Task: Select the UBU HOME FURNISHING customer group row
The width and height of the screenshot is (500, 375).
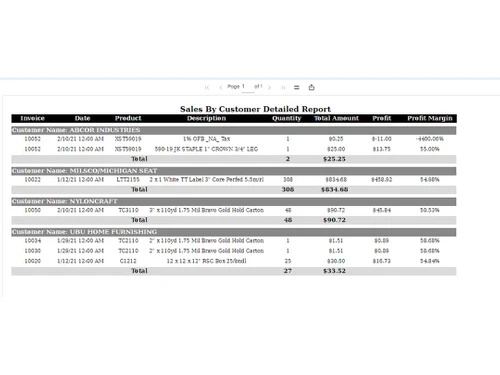Action: pyautogui.click(x=234, y=232)
